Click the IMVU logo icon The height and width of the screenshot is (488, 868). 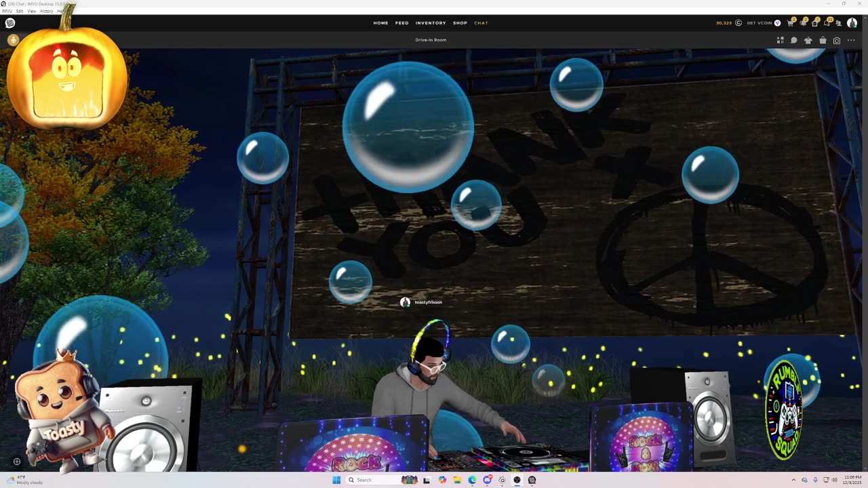point(10,23)
